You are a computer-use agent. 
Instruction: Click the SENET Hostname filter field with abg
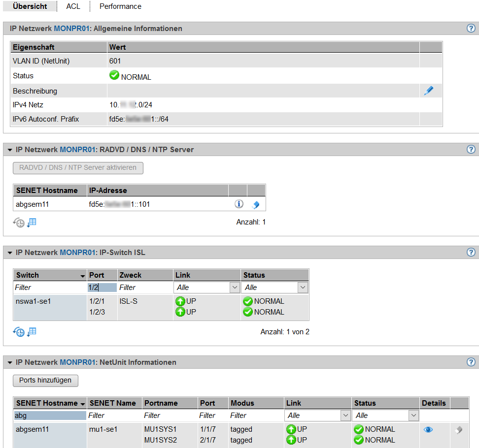49,416
